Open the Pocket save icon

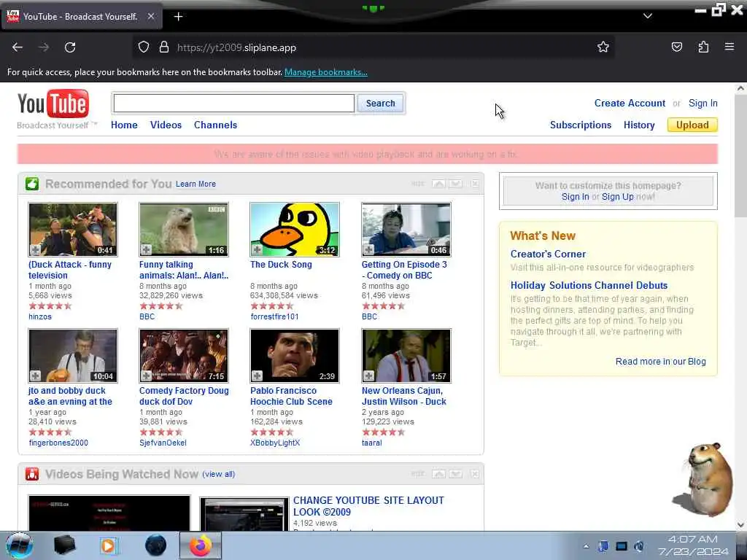(x=676, y=47)
